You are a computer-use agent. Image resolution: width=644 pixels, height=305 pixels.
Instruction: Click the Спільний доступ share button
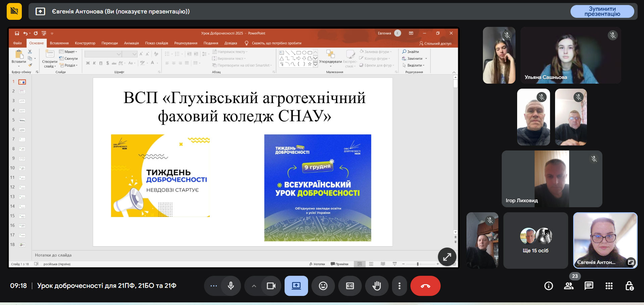435,43
